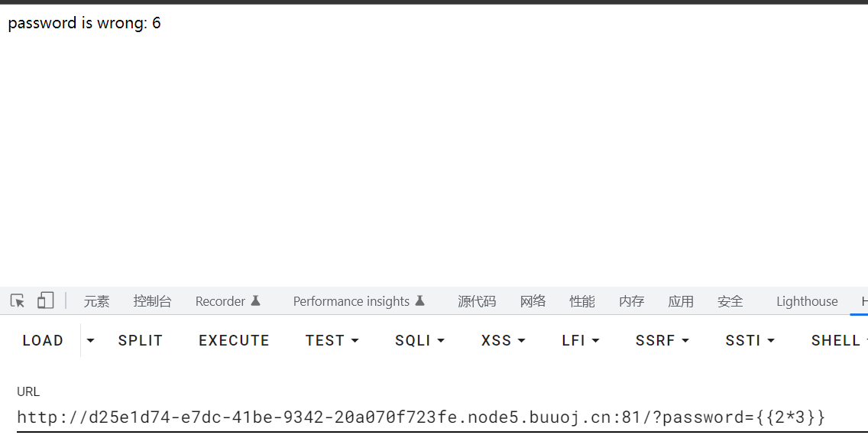The height and width of the screenshot is (448, 868).
Task: Expand the TEST payload menu
Action: pos(355,340)
